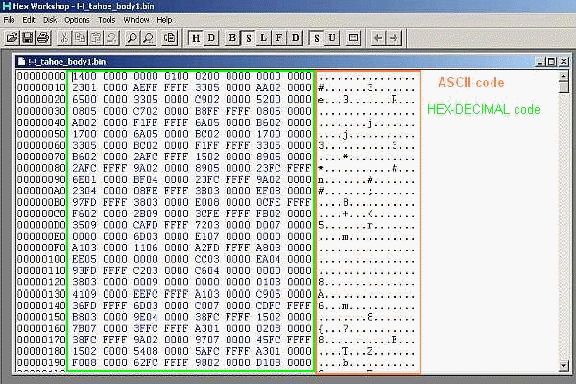Toggle the H hex display mode
Screen dimensions: 576x384
(196, 38)
